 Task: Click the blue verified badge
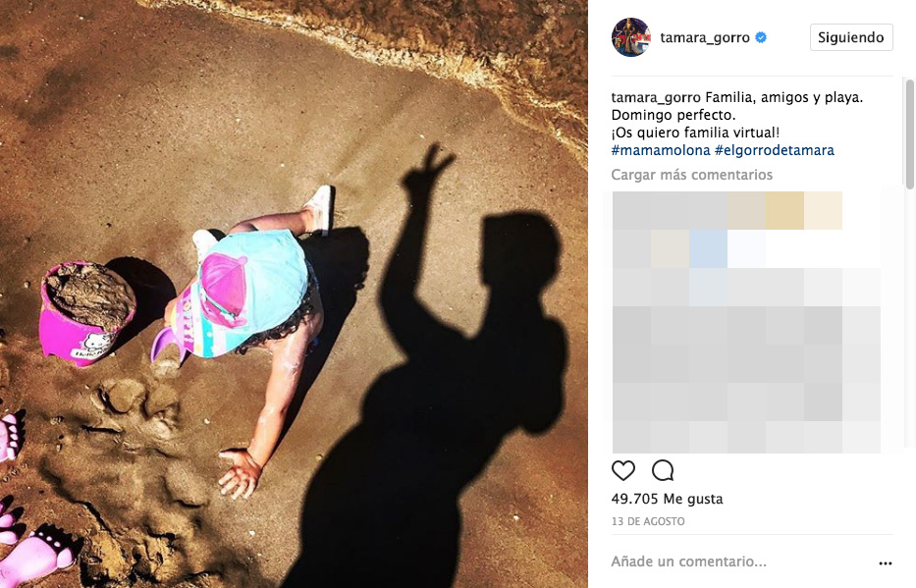coord(761,37)
